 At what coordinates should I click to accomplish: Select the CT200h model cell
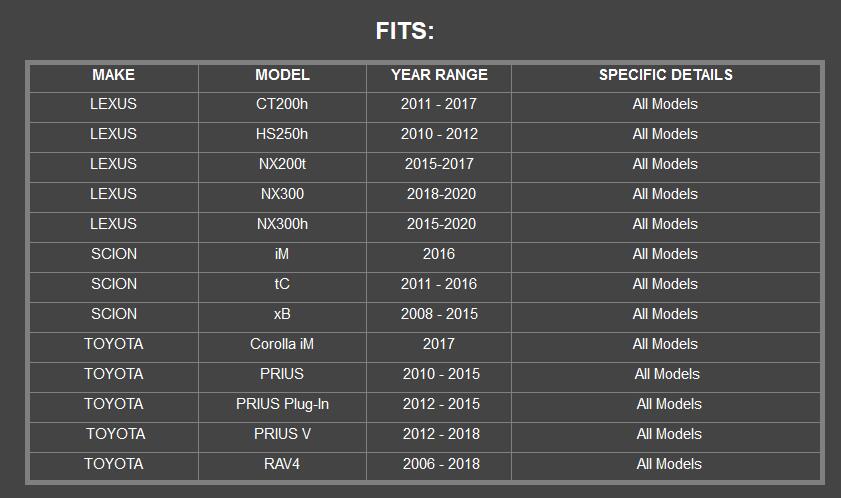[282, 104]
